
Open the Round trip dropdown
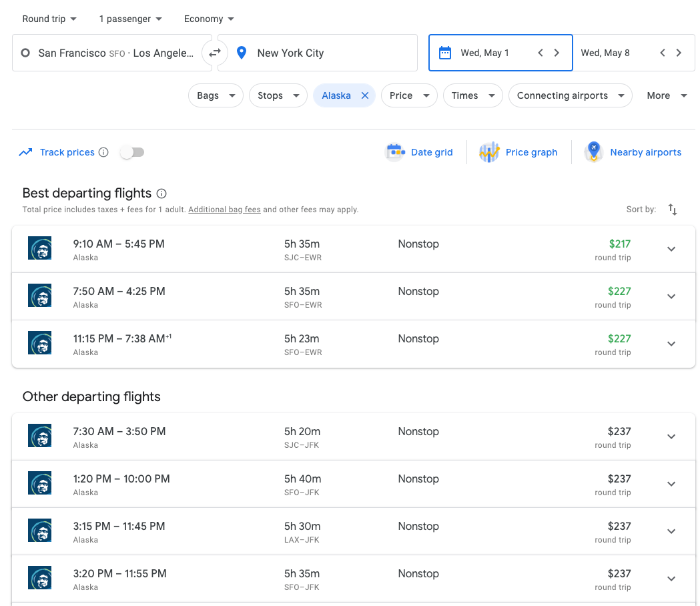(49, 19)
